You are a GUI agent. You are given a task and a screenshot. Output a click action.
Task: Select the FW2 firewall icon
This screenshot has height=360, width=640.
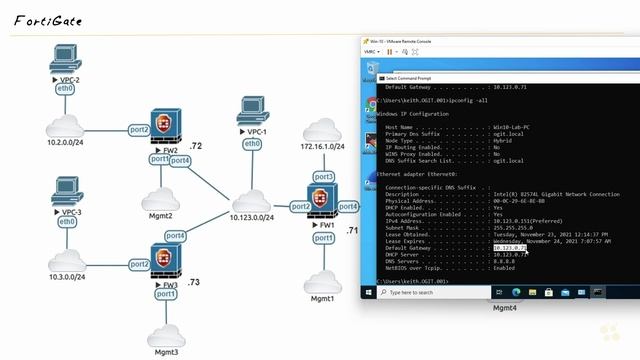pyautogui.click(x=166, y=126)
